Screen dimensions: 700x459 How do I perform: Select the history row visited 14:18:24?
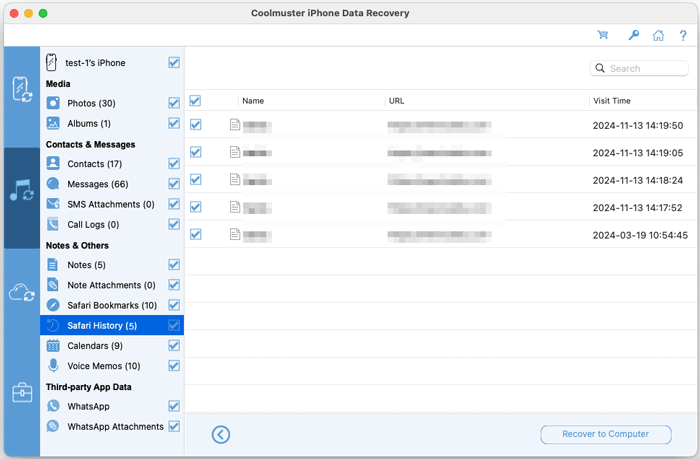(x=441, y=180)
